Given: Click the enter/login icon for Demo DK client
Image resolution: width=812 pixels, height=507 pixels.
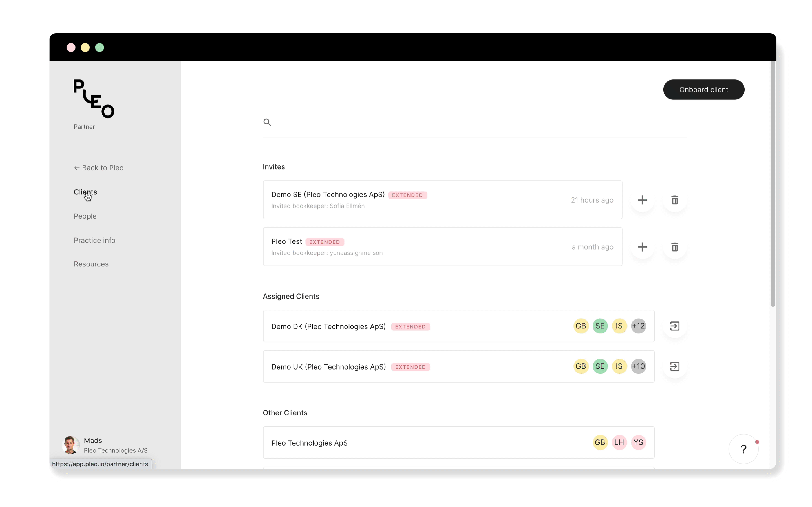Looking at the screenshot, I should 675,326.
